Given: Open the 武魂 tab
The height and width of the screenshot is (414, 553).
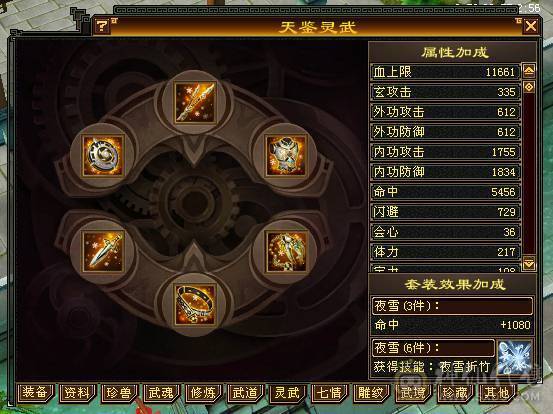Looking at the screenshot, I should tap(162, 393).
